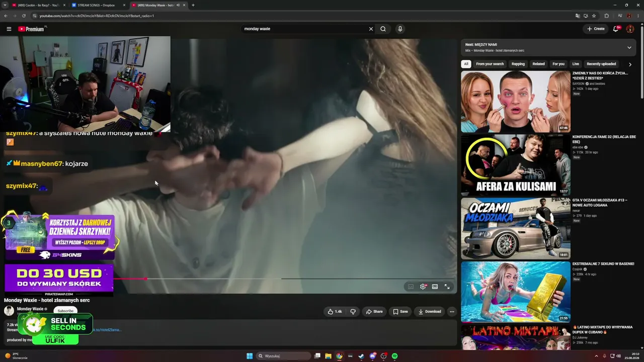Toggle theater mode in the player
This screenshot has width=644, height=362.
pyautogui.click(x=435, y=287)
